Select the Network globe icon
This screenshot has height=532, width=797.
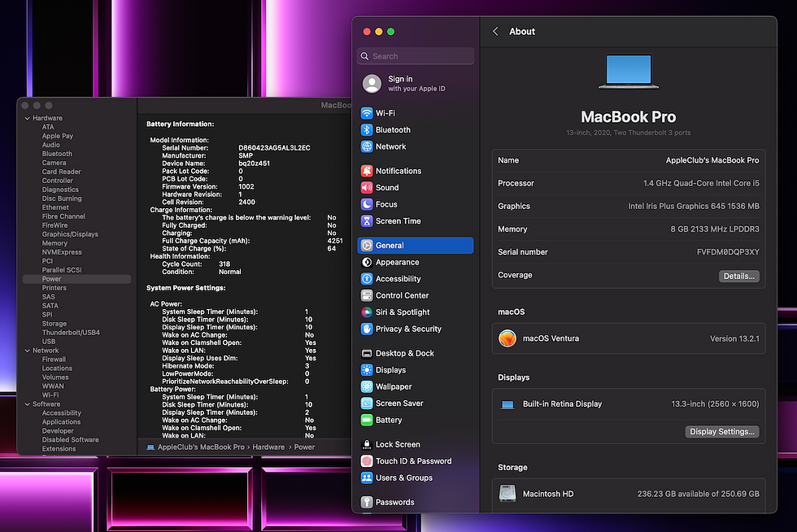367,146
